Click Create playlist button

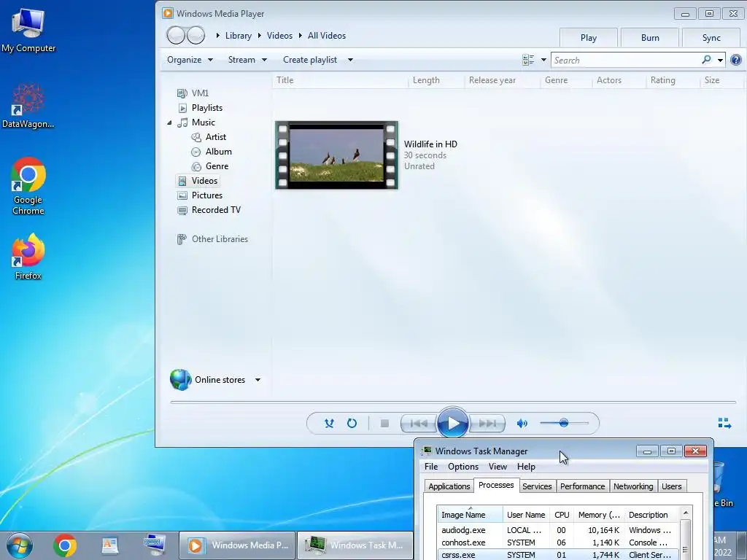(x=309, y=60)
